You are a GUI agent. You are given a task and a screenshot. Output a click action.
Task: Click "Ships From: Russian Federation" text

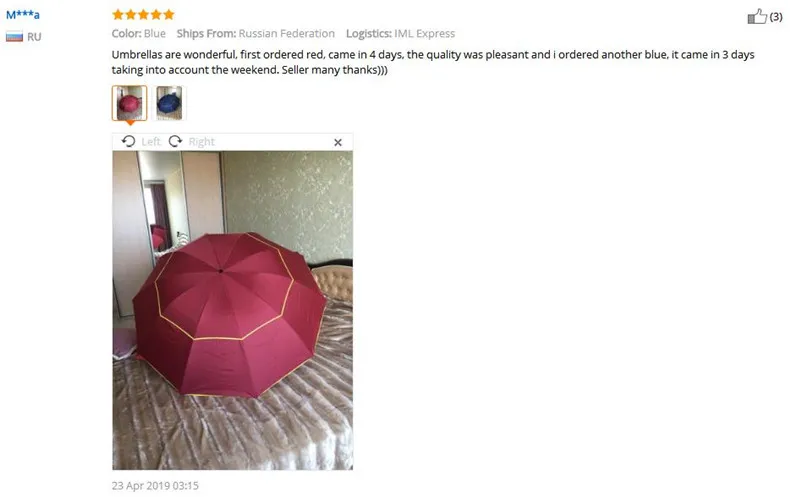tap(255, 34)
